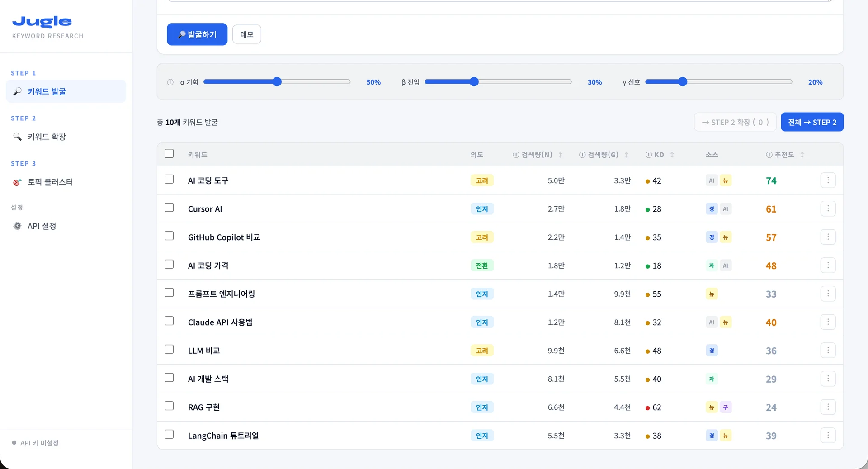Click the 전체 → STEP 2 button
Image resolution: width=868 pixels, height=469 pixels.
pos(812,122)
